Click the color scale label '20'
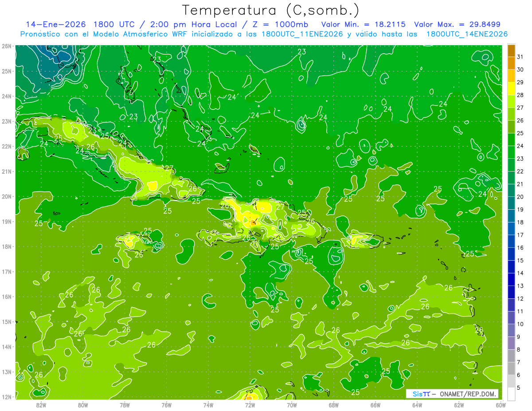Viewport: 532px width, 411px height. pos(520,197)
